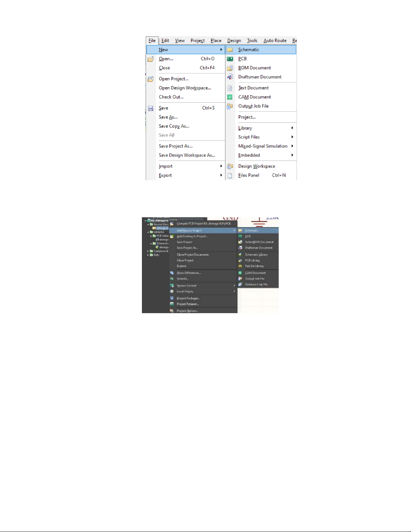411x532 pixels.
Task: Open the Tools menu in menu bar
Action: point(252,41)
